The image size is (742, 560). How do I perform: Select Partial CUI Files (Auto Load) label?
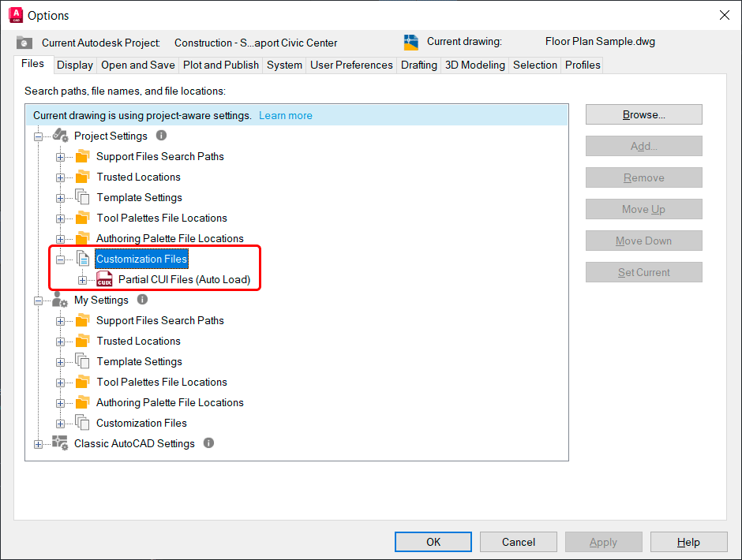[x=184, y=279]
